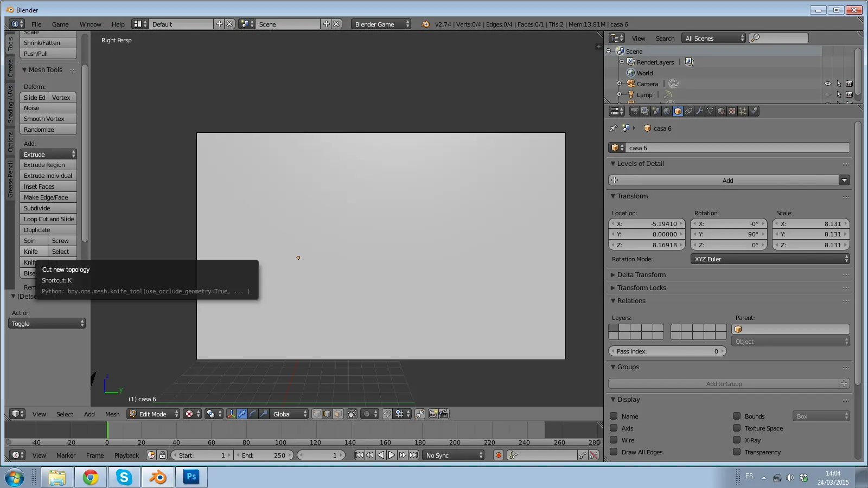This screenshot has width=868, height=488.
Task: Enable the Bounds display checkbox
Action: pyautogui.click(x=737, y=416)
